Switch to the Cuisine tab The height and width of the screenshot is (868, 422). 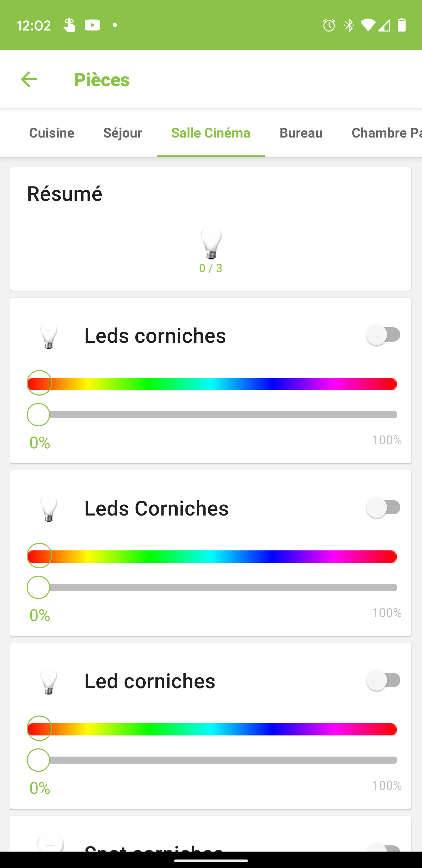[52, 133]
